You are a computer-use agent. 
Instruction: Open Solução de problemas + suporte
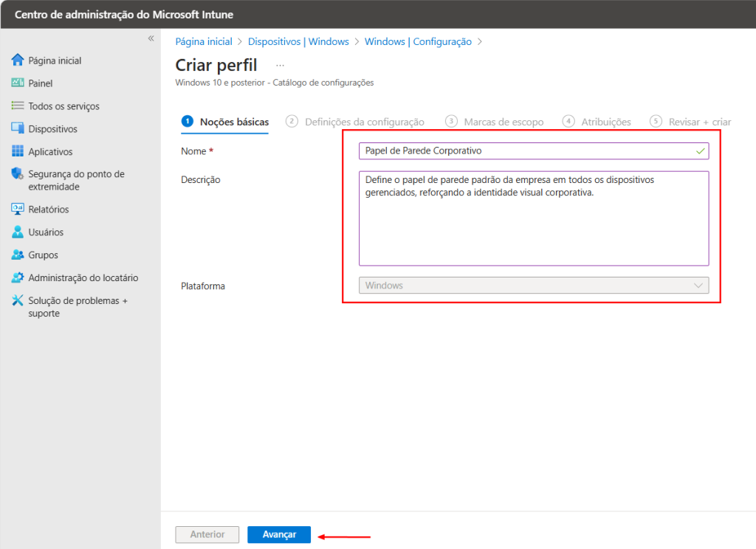71,305
